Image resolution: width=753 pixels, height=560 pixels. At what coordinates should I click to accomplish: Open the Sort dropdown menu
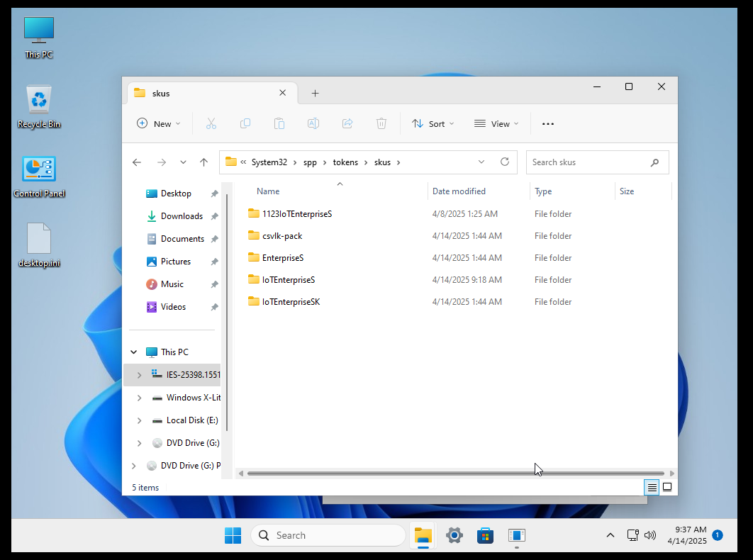click(x=433, y=124)
